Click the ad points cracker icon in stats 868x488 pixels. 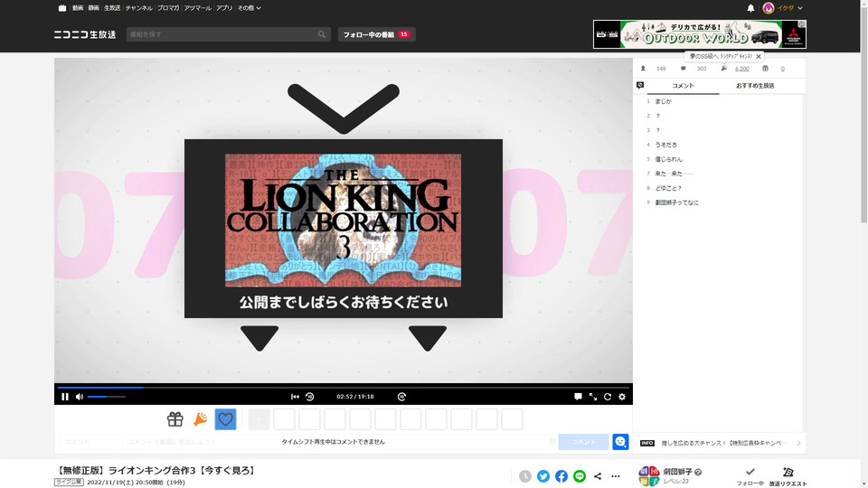point(723,69)
